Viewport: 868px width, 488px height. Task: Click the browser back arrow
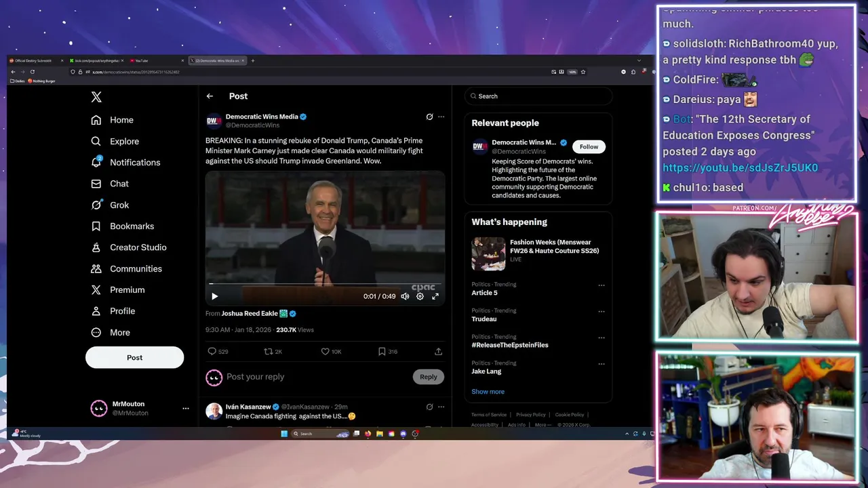(x=13, y=72)
